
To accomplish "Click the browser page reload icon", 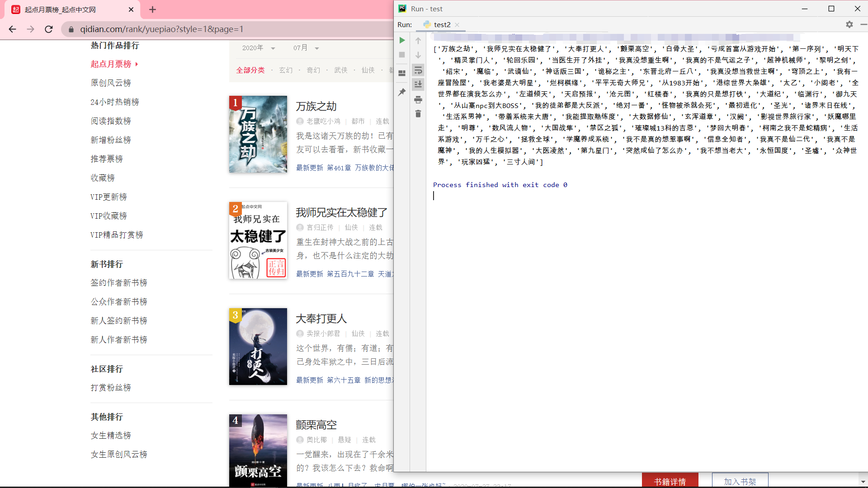I will pyautogui.click(x=49, y=29).
